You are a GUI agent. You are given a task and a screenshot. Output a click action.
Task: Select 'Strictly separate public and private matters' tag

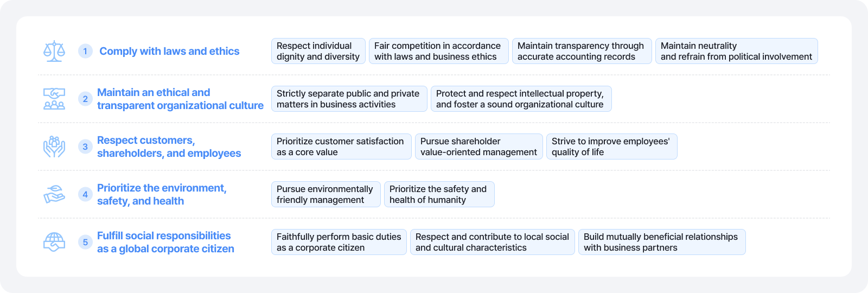[x=349, y=99]
